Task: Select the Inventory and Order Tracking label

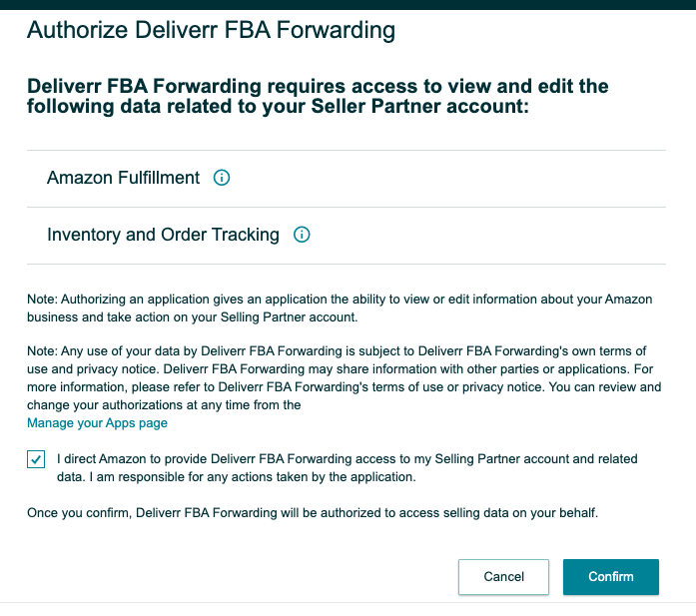Action: click(x=163, y=235)
